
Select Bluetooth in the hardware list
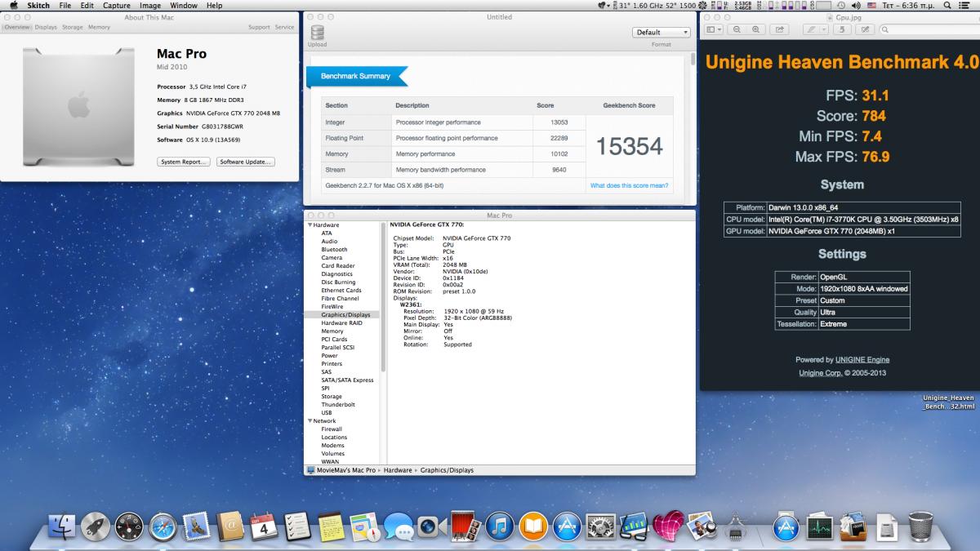[x=334, y=250]
